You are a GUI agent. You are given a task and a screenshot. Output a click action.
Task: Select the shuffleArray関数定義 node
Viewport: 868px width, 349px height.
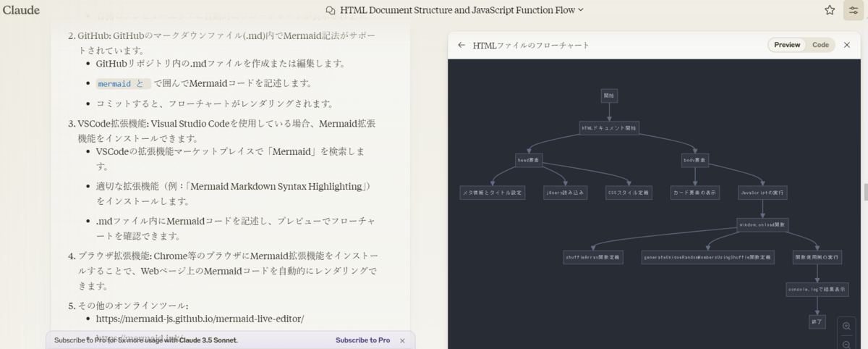click(x=593, y=257)
